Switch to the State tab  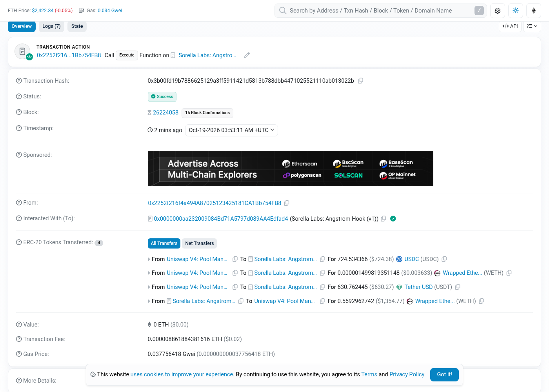click(77, 26)
